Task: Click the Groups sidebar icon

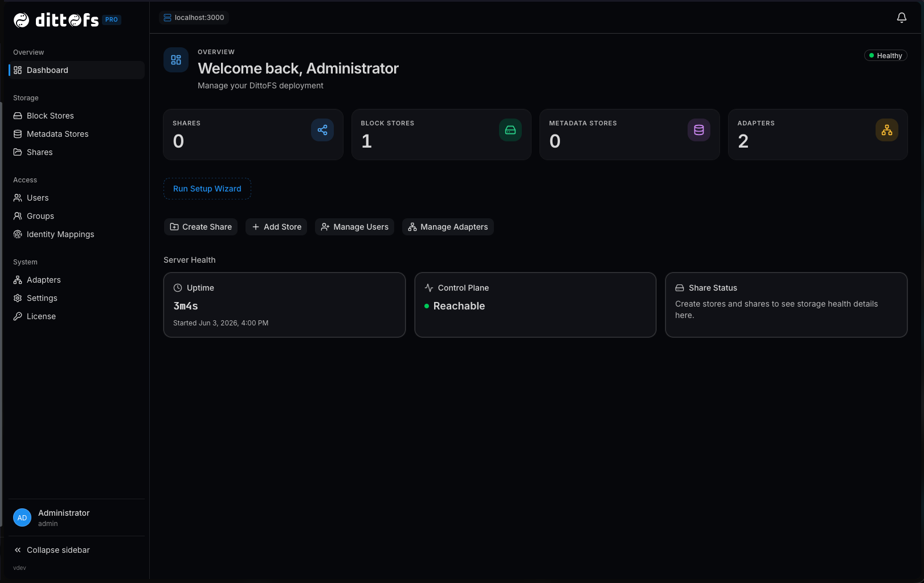Action: tap(18, 216)
